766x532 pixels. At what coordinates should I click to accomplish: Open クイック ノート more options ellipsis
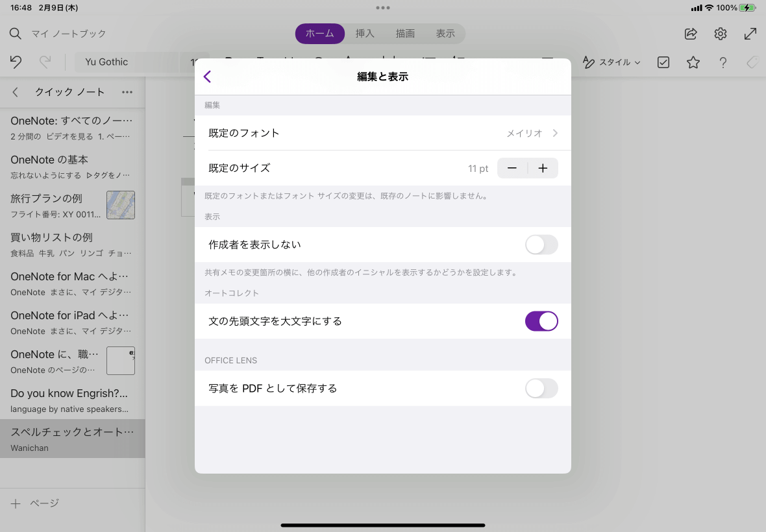click(127, 92)
